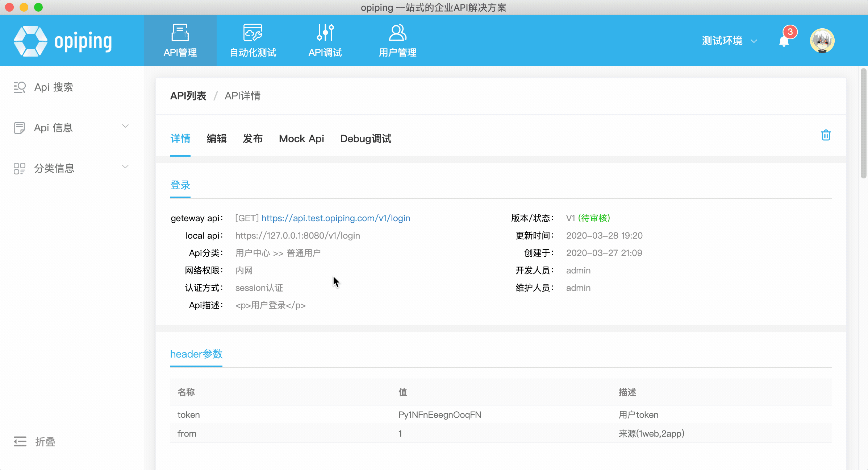This screenshot has width=868, height=470.
Task: Expand the 分类信息 section
Action: pos(125,167)
